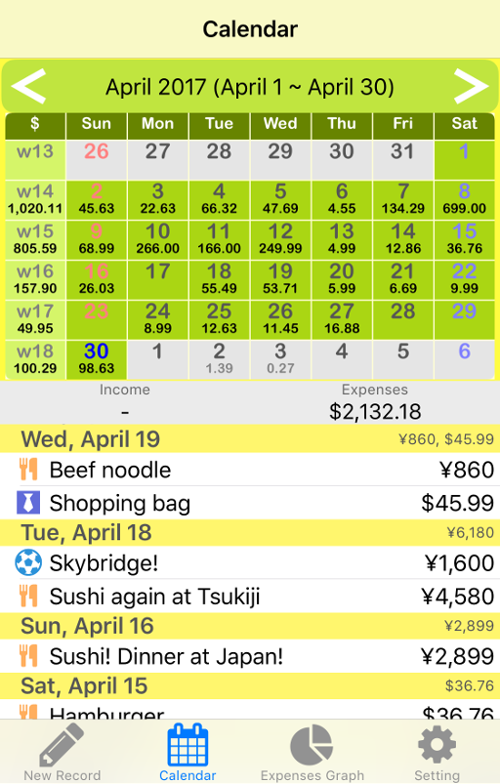Tap the fork-knife icon beside Beef noodle
500x784 pixels.
28,470
